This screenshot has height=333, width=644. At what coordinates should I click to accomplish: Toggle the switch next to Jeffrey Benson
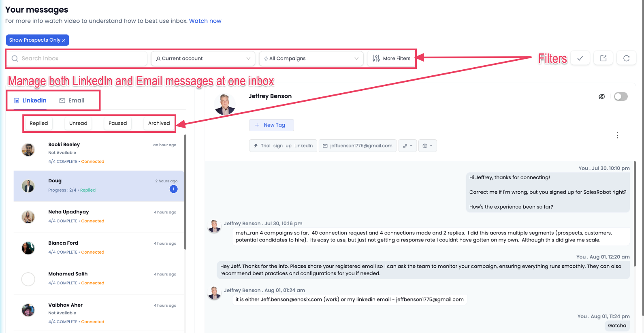click(621, 96)
